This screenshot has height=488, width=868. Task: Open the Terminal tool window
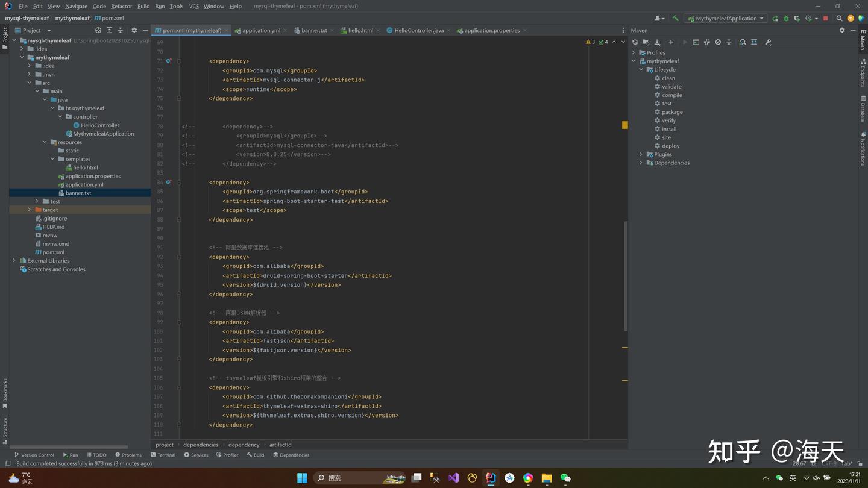coord(163,455)
